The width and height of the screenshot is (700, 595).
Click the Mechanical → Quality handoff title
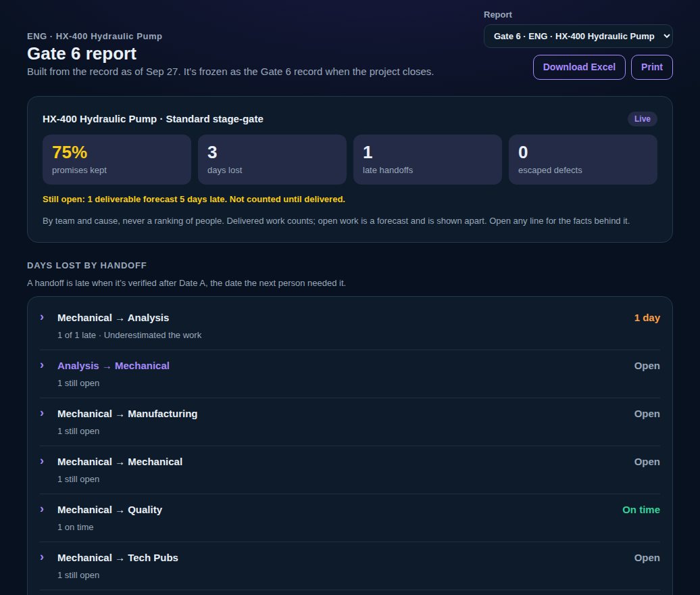click(x=110, y=510)
